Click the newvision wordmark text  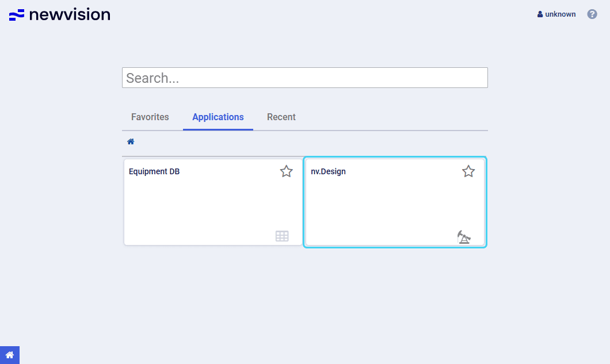70,14
